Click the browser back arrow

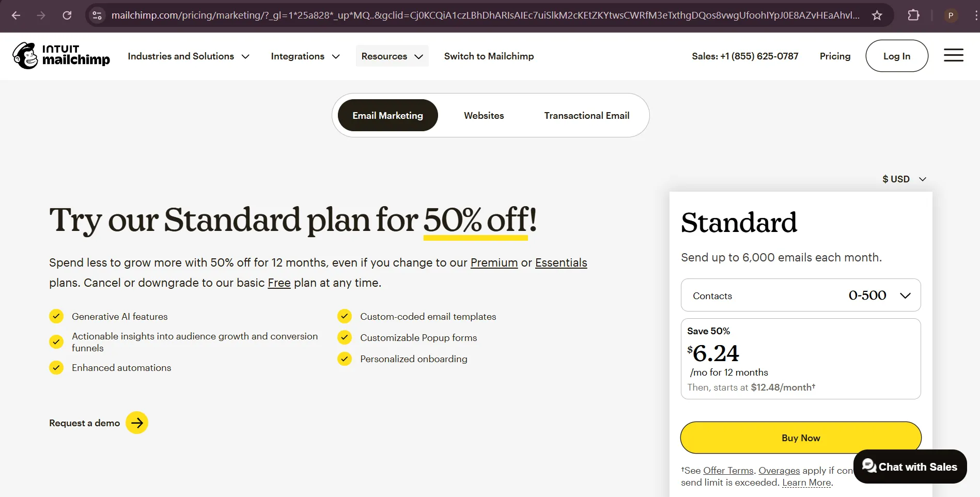click(16, 15)
